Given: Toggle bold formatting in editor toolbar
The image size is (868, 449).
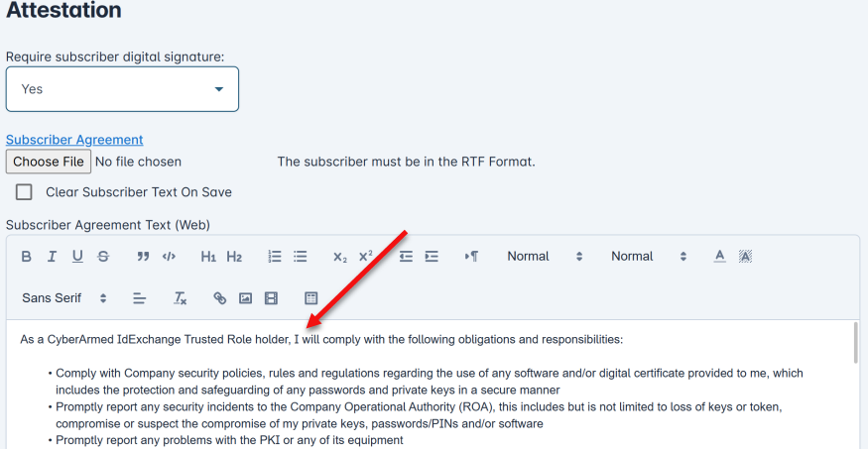Looking at the screenshot, I should 27,257.
